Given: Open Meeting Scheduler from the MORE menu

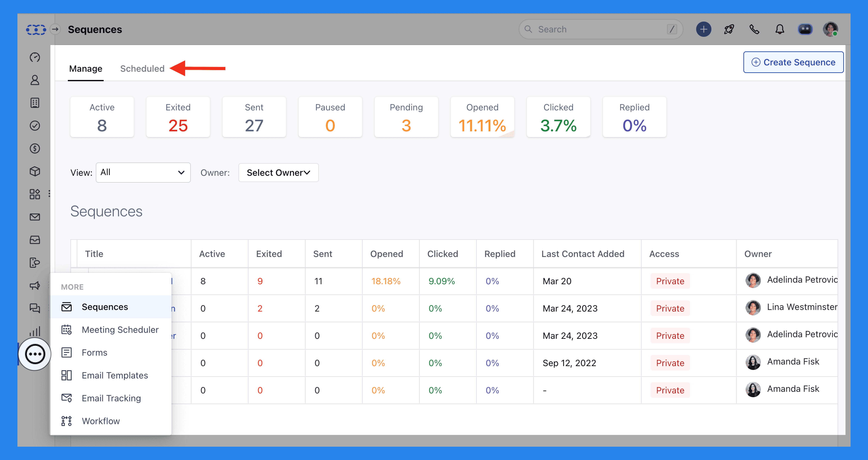Looking at the screenshot, I should click(120, 329).
